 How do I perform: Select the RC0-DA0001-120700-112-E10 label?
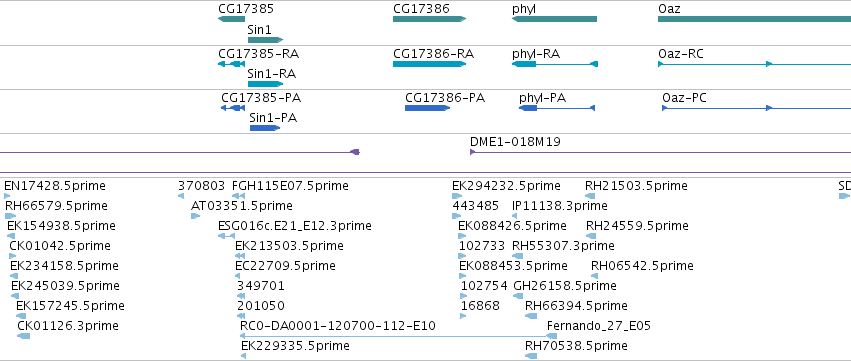[338, 326]
